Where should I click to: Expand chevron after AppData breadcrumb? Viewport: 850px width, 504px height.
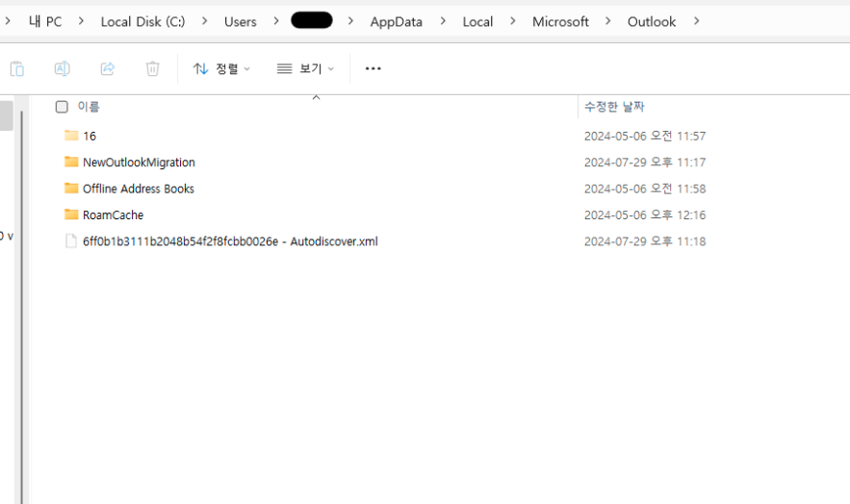tap(443, 21)
